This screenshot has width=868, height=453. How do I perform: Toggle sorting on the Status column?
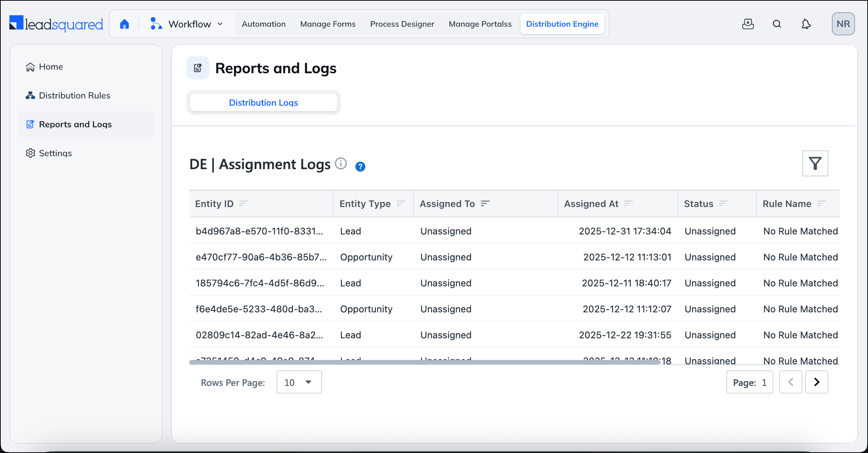[723, 203]
